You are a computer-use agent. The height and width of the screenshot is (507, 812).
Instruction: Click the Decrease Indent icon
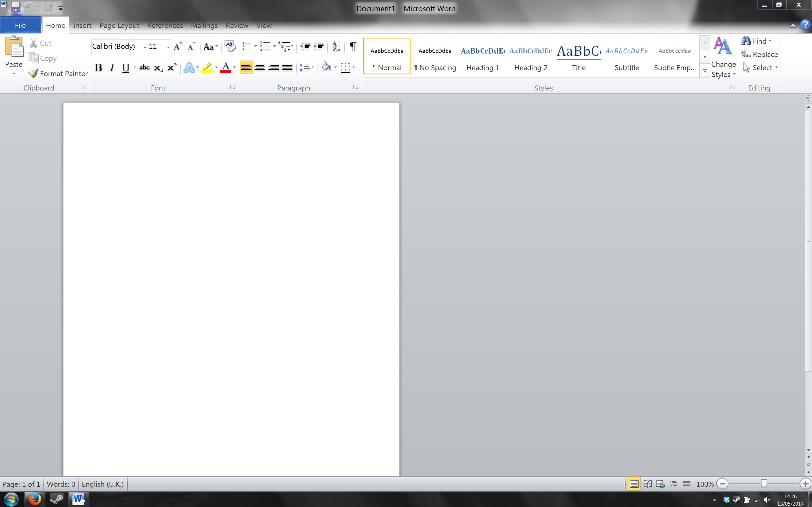click(x=305, y=47)
